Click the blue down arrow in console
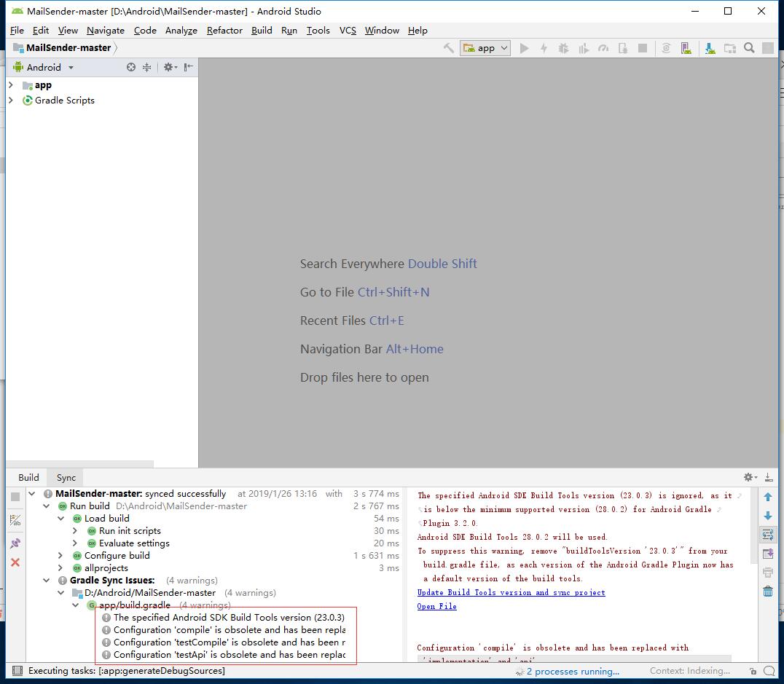 coord(768,516)
